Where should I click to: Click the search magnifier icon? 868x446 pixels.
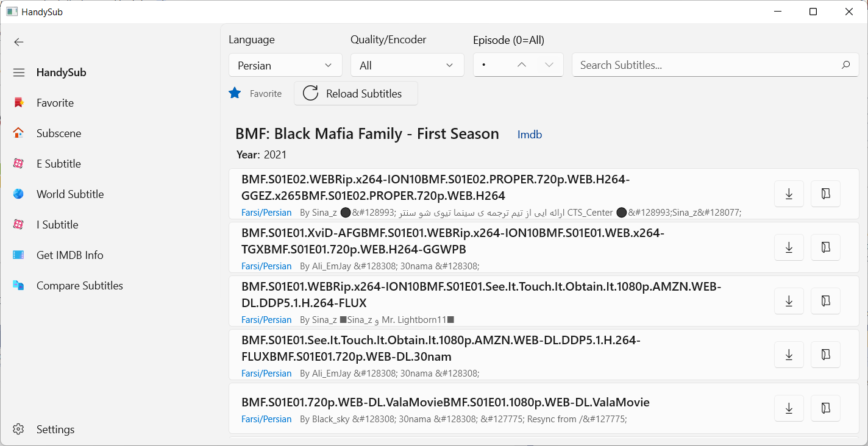[845, 65]
